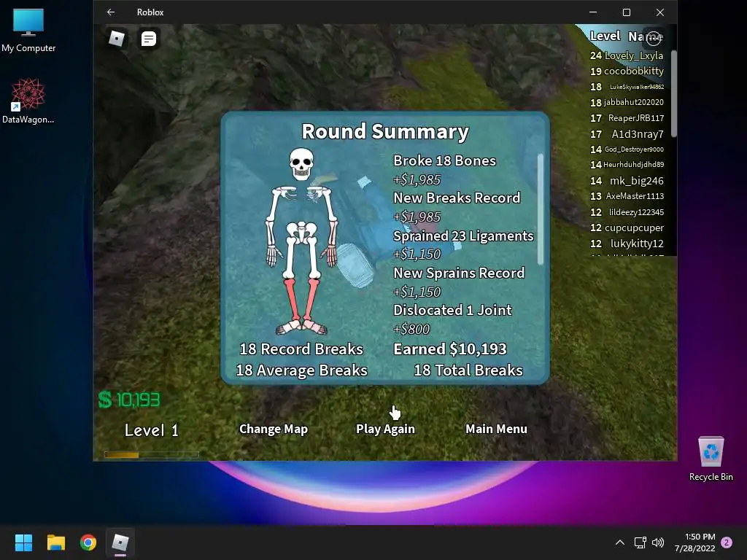
Task: Click the Sprained 23 Ligaments line
Action: (463, 236)
